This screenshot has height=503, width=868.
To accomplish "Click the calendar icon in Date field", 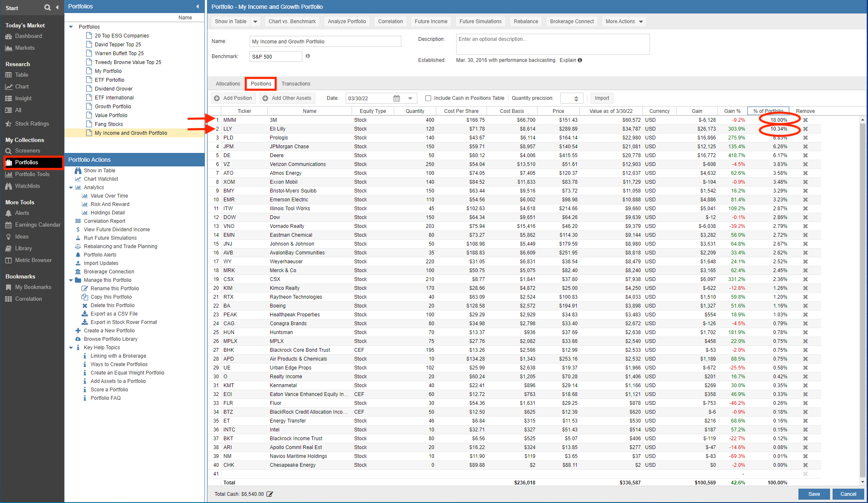I will pyautogui.click(x=397, y=98).
